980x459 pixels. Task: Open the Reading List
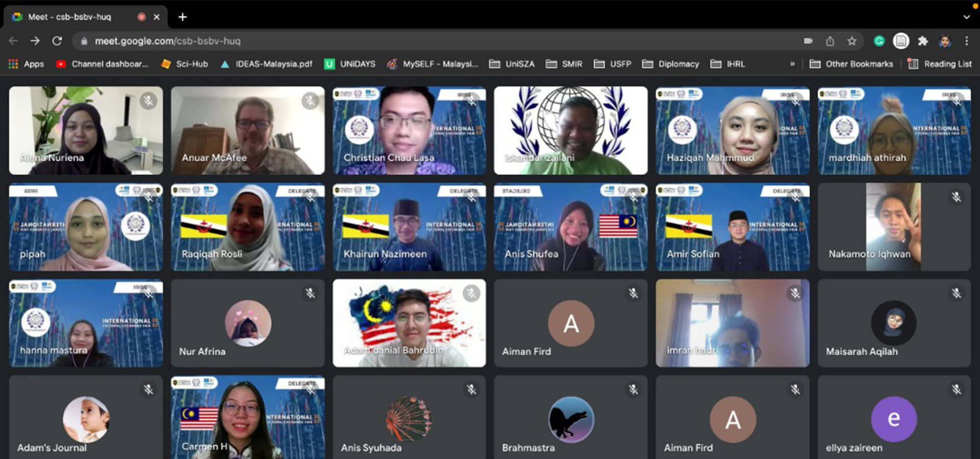[x=940, y=64]
